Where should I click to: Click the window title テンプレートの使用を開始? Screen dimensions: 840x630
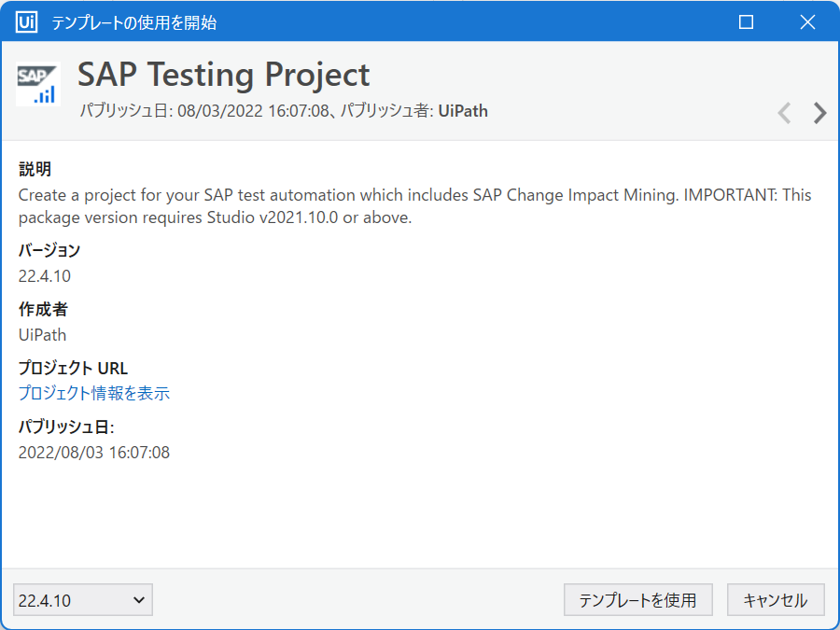click(x=133, y=22)
